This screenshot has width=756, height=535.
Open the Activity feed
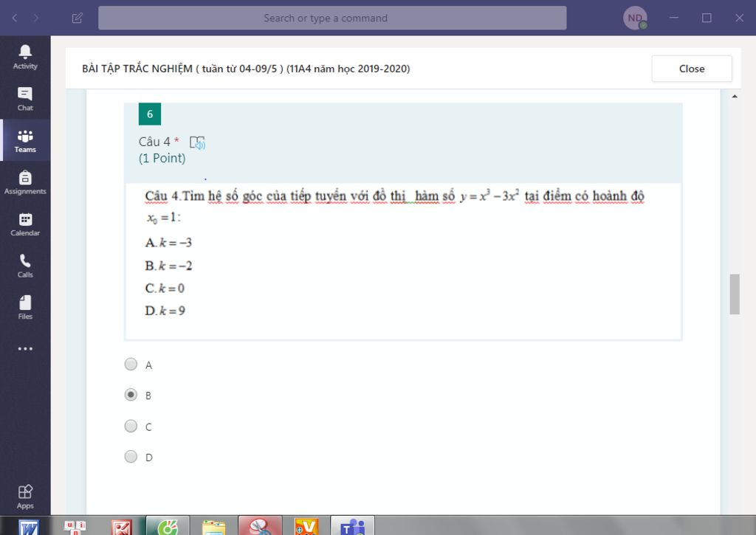click(x=25, y=57)
